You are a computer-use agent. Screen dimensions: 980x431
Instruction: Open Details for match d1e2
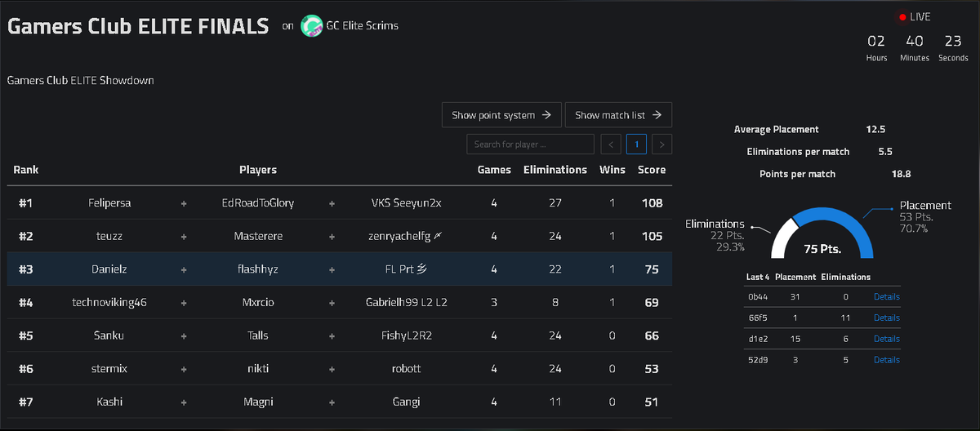pyautogui.click(x=887, y=339)
